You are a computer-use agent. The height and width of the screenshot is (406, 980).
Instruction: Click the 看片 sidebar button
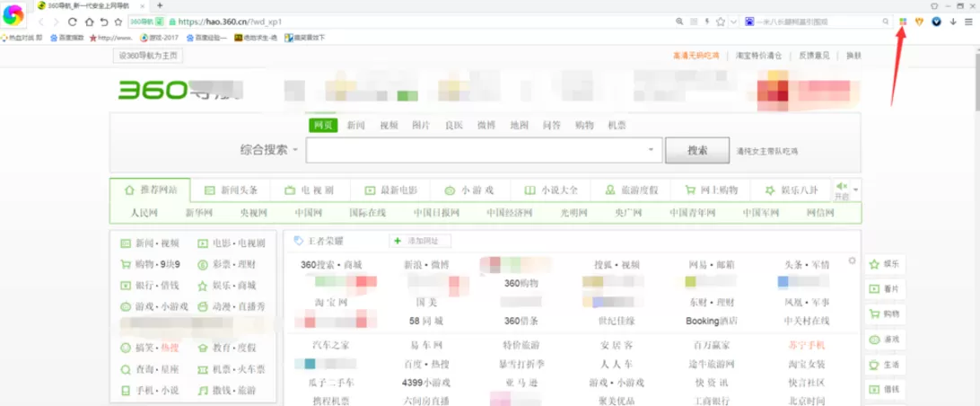[x=884, y=289]
